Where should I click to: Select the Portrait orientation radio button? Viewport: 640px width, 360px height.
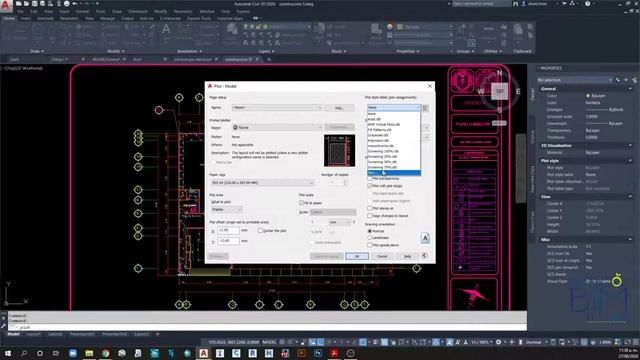[370, 231]
